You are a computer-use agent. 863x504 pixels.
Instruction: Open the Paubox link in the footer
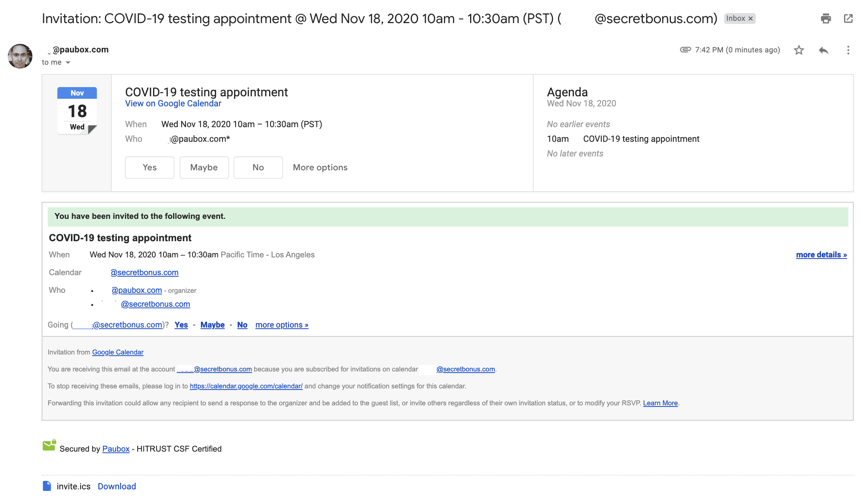[116, 449]
